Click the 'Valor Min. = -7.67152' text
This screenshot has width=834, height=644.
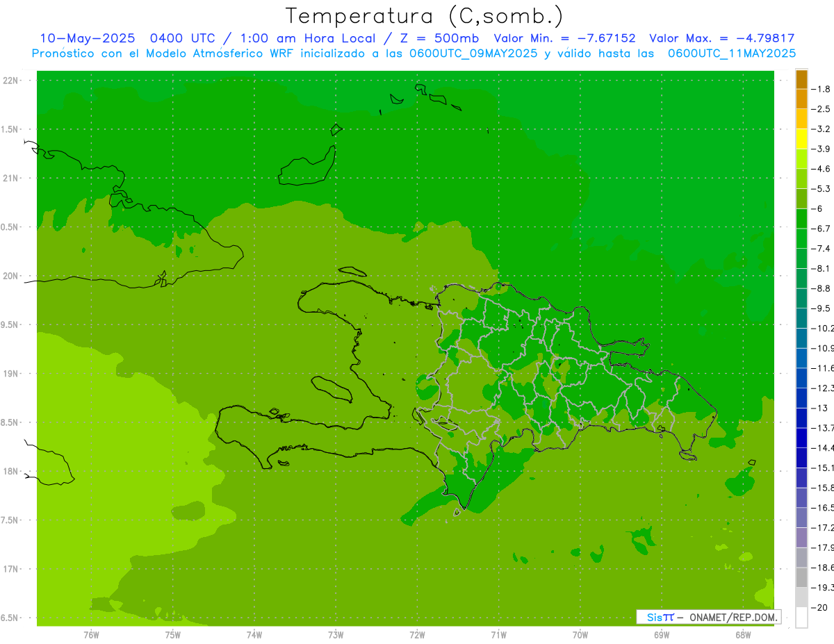pos(564,38)
